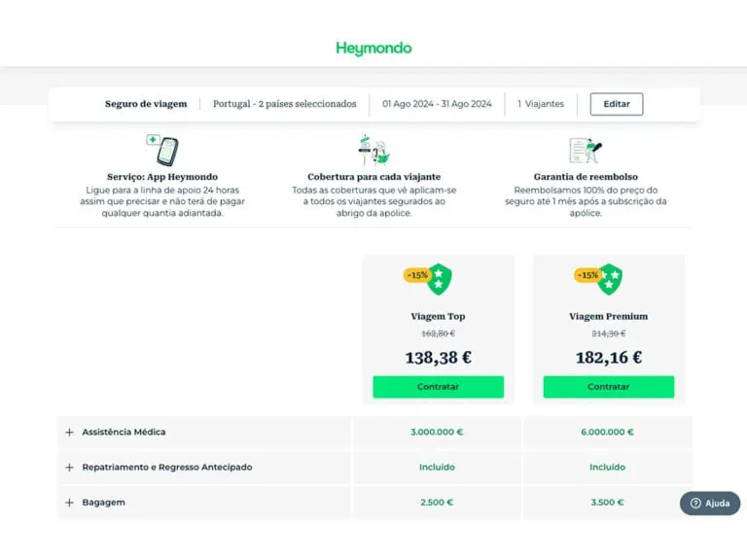Click the Viagem Premium plan title
747x560 pixels.
tap(608, 316)
